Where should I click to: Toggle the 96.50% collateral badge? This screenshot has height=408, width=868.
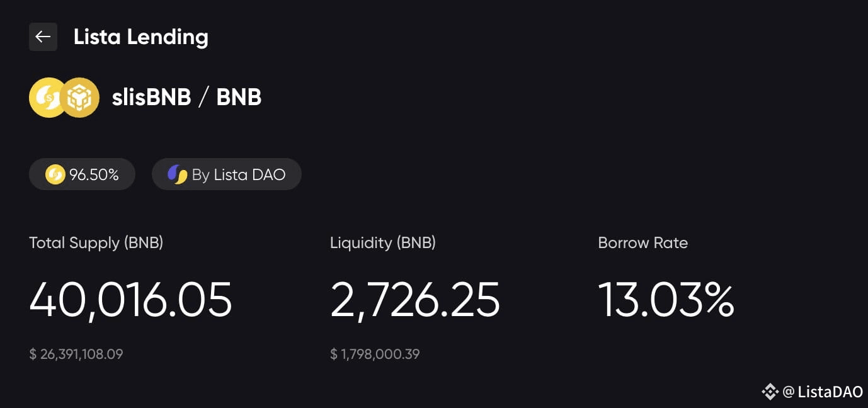coord(82,174)
